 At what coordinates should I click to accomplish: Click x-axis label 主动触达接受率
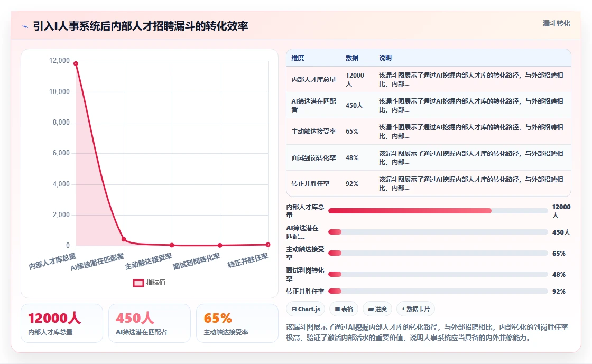click(x=149, y=262)
